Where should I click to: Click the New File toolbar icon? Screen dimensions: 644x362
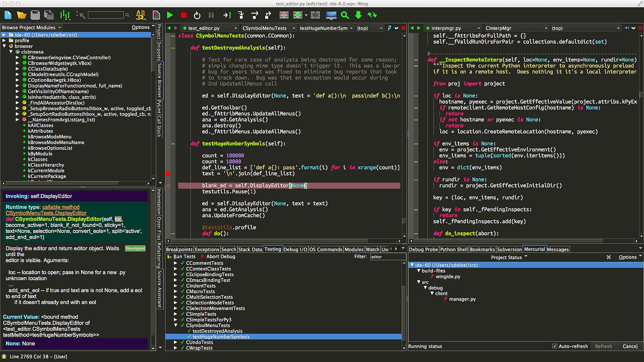(x=8, y=15)
